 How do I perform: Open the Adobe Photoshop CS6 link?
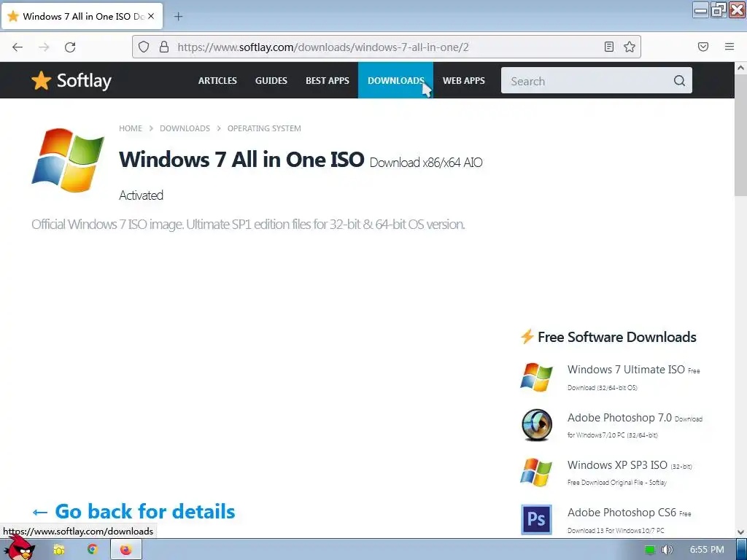(622, 513)
